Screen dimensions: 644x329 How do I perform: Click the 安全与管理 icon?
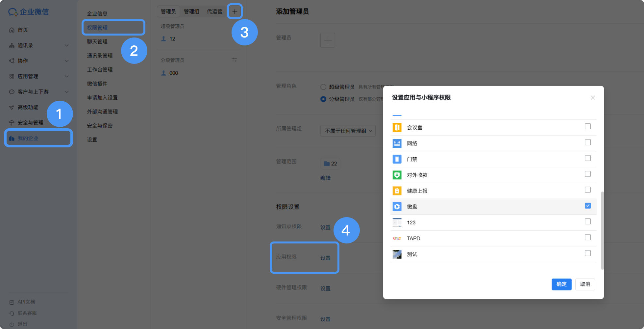[x=12, y=123]
